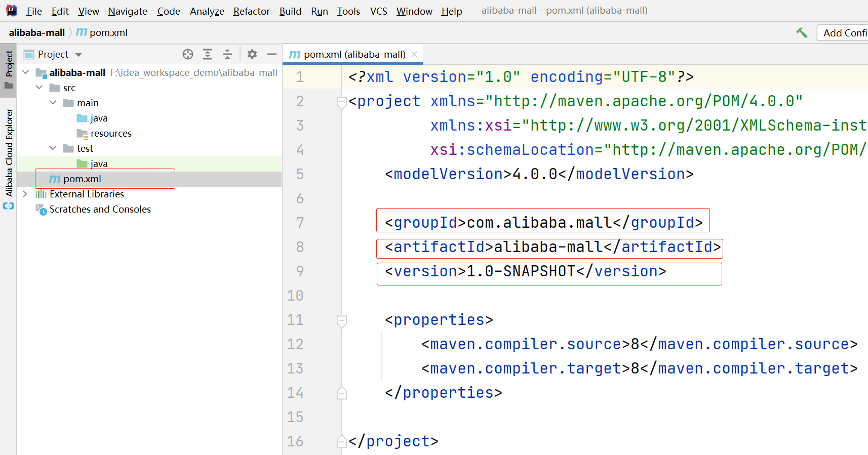
Task: Click the IntelliJ IDEA application logo
Action: click(x=11, y=10)
